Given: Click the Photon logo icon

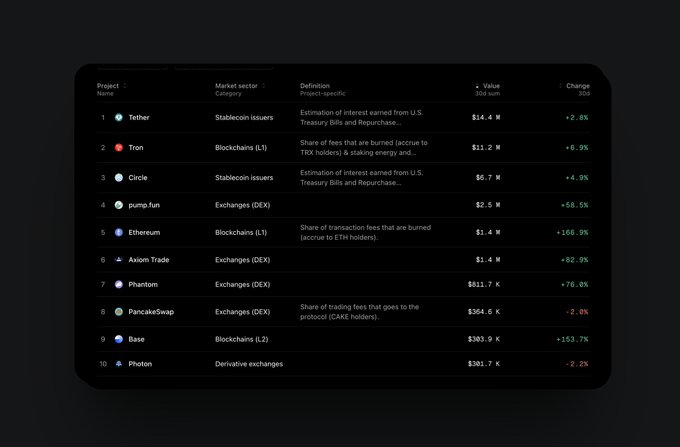Looking at the screenshot, I should click(118, 364).
